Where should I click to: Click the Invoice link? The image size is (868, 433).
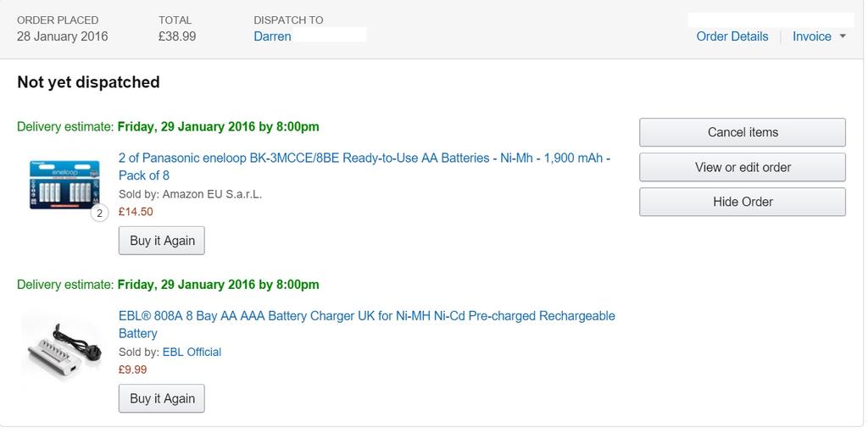click(x=811, y=36)
